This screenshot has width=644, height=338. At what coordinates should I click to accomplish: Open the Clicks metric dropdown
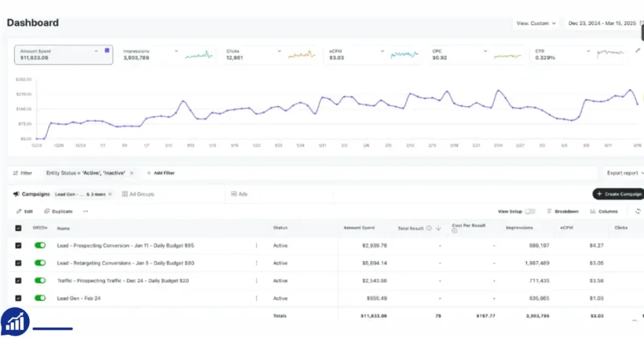point(279,52)
